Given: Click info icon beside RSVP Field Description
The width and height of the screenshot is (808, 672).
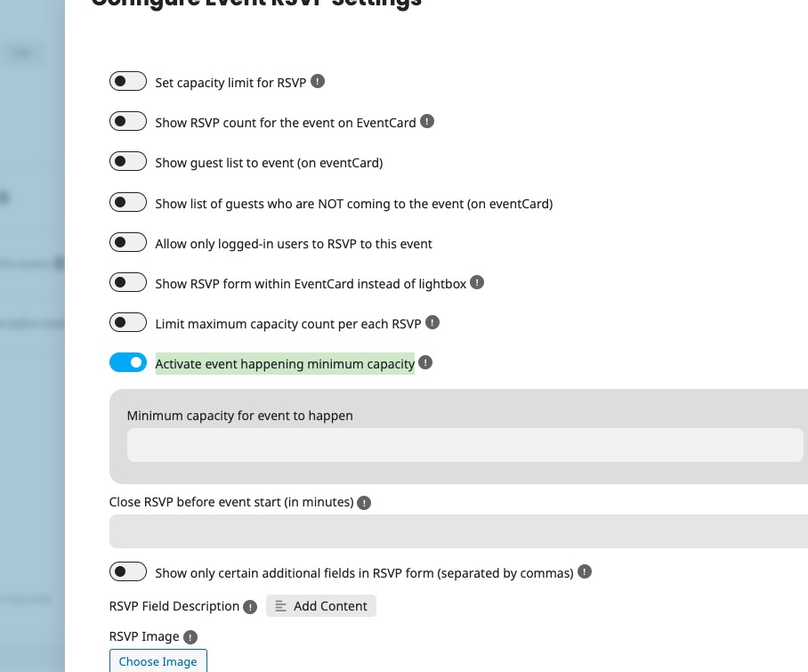Looking at the screenshot, I should coord(250,607).
